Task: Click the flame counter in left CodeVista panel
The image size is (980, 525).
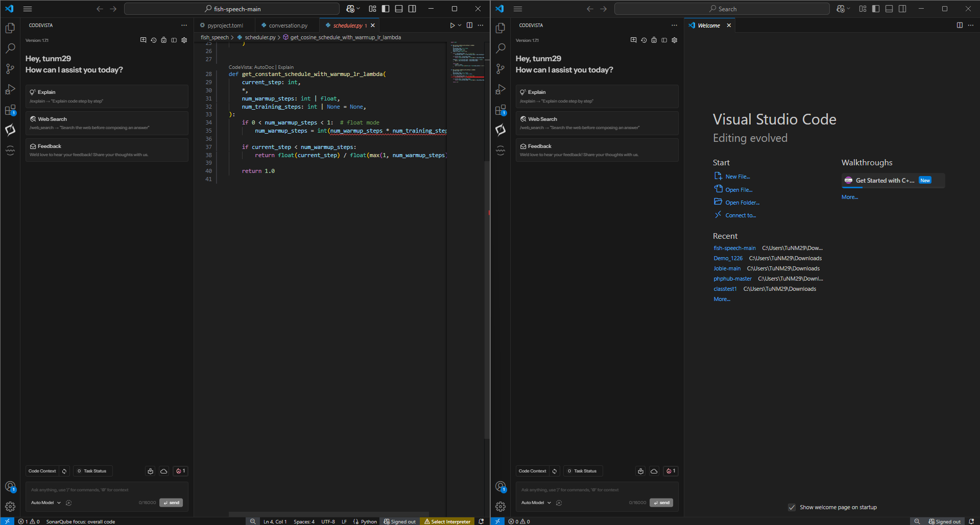Action: [181, 471]
